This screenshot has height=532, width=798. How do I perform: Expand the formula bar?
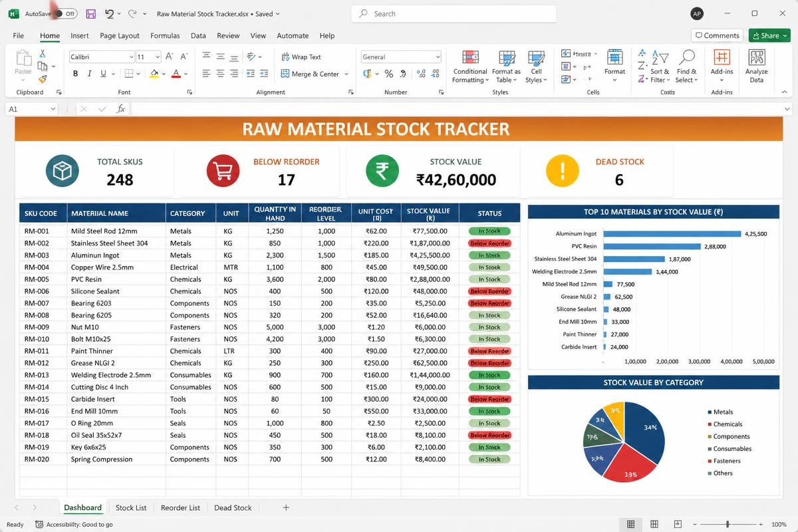pyautogui.click(x=787, y=108)
